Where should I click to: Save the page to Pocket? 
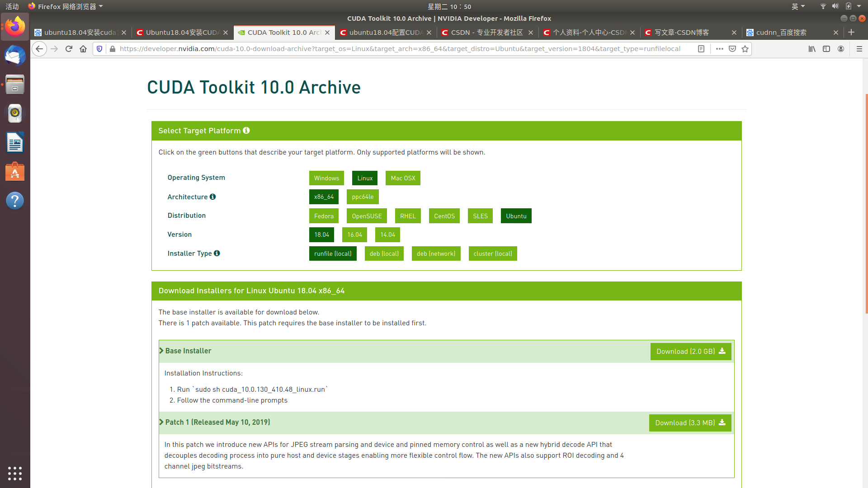pos(731,49)
